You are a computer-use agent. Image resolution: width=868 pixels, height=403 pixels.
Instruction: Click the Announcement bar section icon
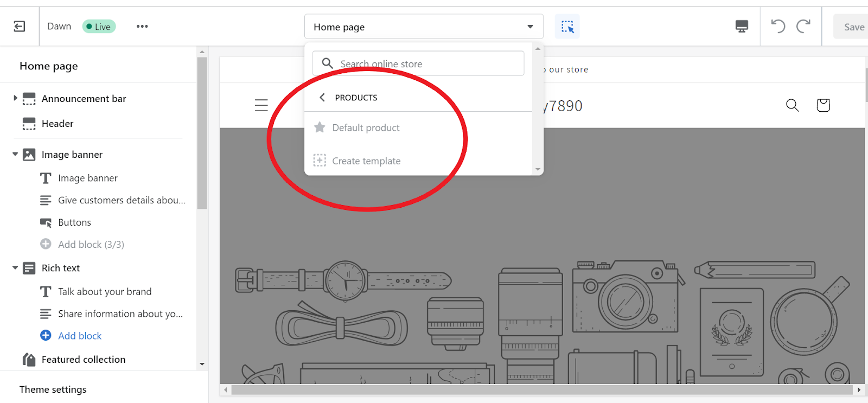29,99
